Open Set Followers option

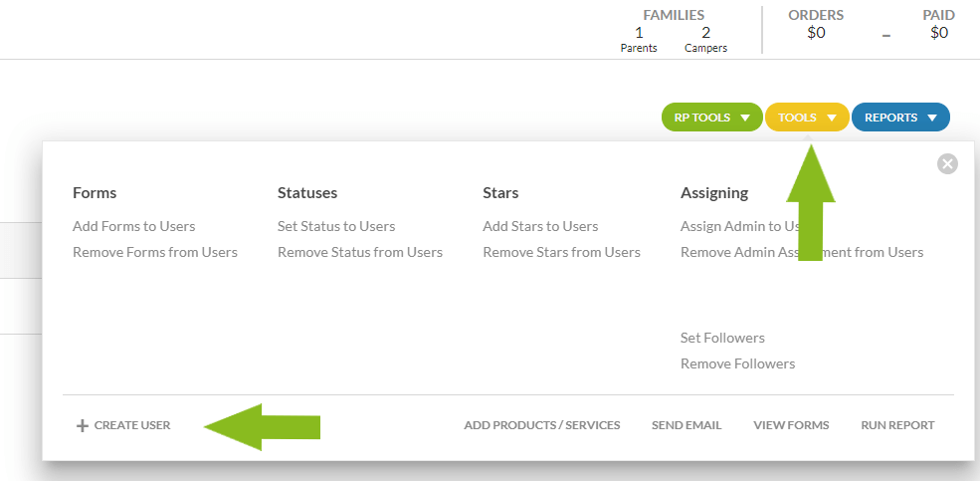click(x=722, y=338)
